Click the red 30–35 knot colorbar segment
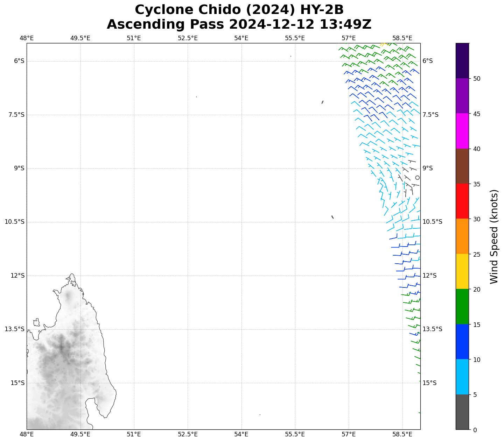The image size is (504, 442). 462,201
